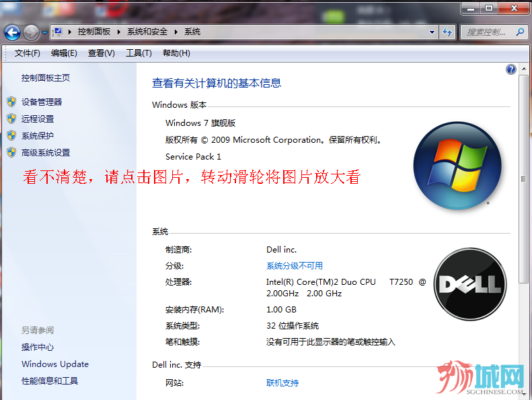Click shield icon next to 高级系统设置

pyautogui.click(x=11, y=152)
